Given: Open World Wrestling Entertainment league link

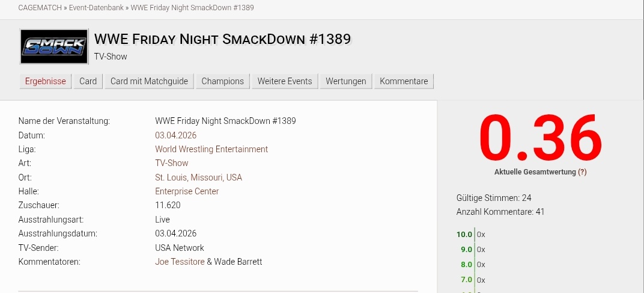Looking at the screenshot, I should [211, 149].
